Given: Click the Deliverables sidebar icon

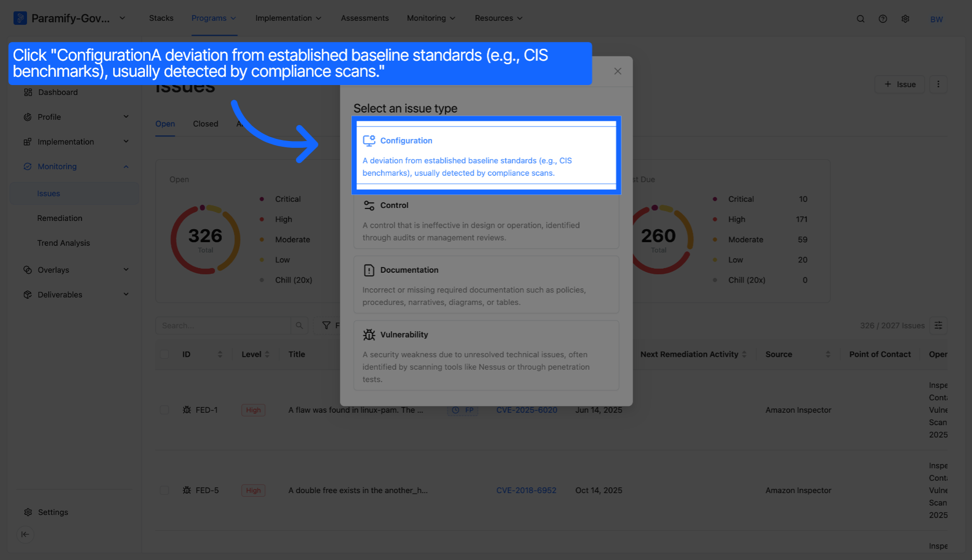Looking at the screenshot, I should [28, 295].
